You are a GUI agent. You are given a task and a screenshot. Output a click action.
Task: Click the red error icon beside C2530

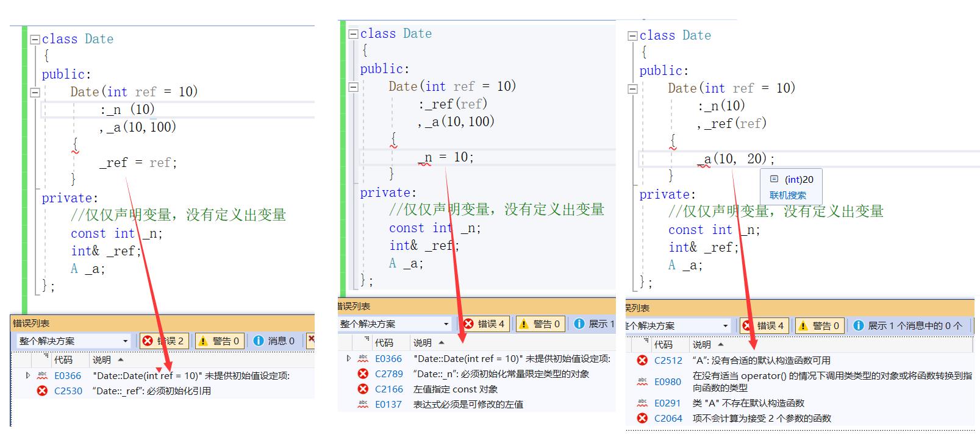pyautogui.click(x=42, y=391)
